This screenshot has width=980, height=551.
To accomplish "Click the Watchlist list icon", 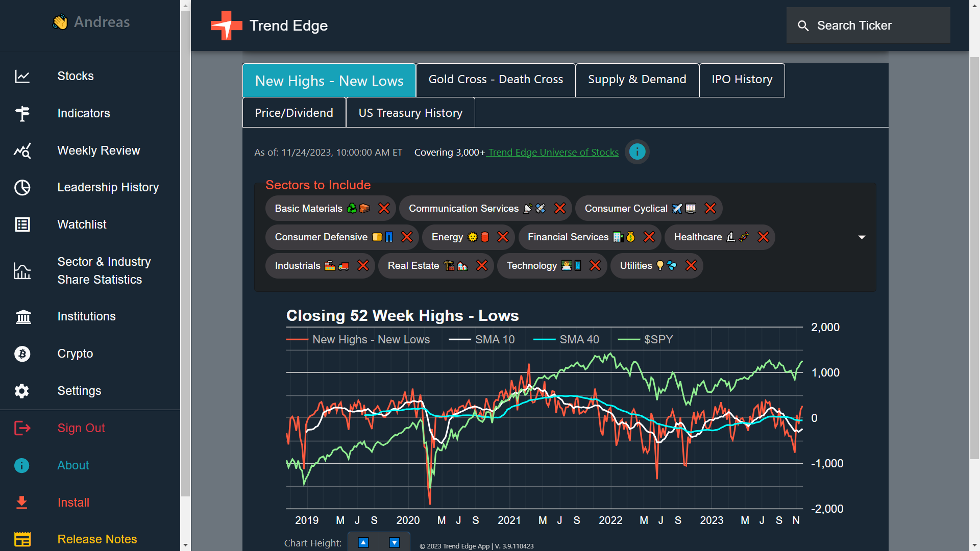I will coord(22,224).
